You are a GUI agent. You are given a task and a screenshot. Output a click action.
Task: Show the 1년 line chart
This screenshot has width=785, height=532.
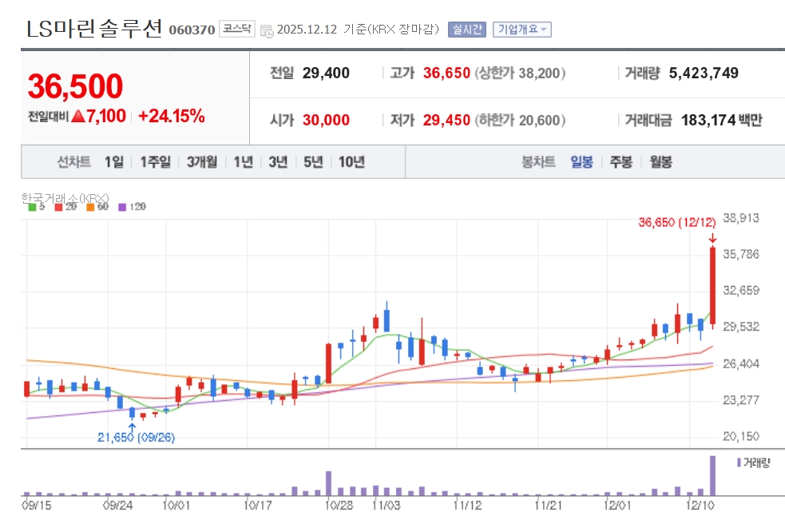[x=243, y=162]
